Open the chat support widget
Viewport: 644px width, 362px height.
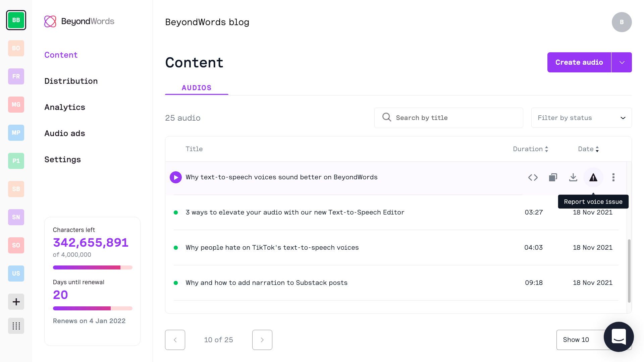coord(618,337)
